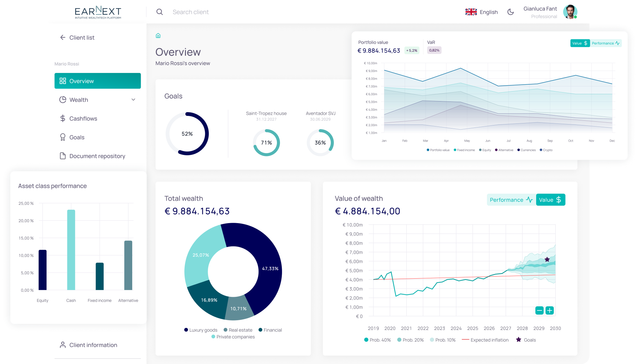Viewport: 638px width, 364px height.
Task: Open the Goals sidebar item
Action: click(77, 137)
